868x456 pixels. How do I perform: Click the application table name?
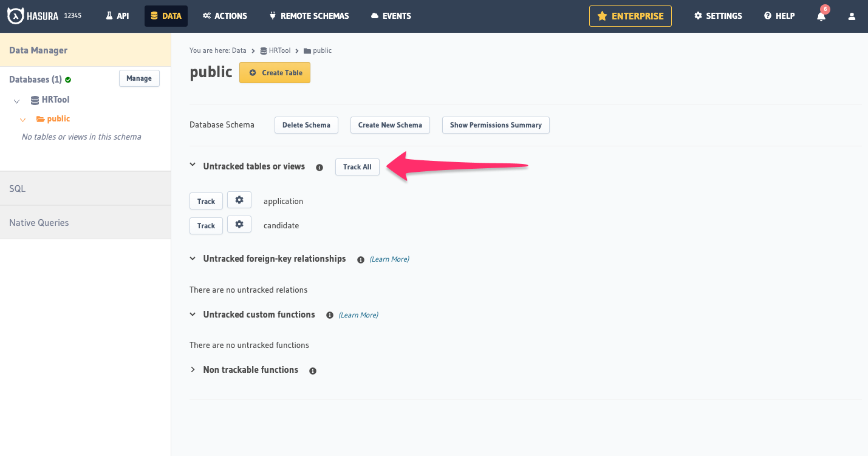click(283, 201)
